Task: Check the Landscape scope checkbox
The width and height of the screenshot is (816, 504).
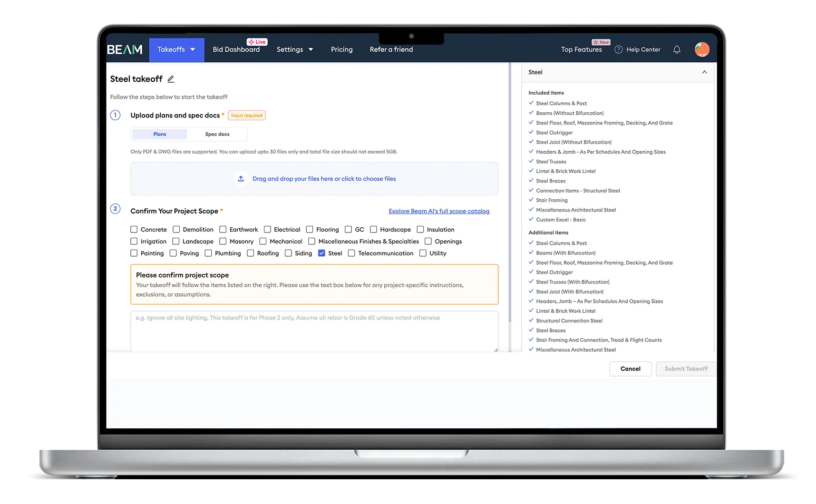Action: pos(176,241)
